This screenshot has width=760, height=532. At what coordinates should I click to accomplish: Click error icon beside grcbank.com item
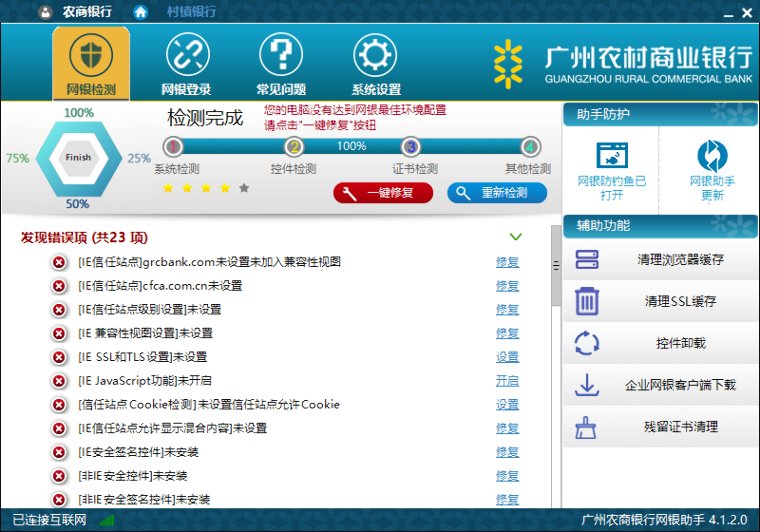coord(59,263)
